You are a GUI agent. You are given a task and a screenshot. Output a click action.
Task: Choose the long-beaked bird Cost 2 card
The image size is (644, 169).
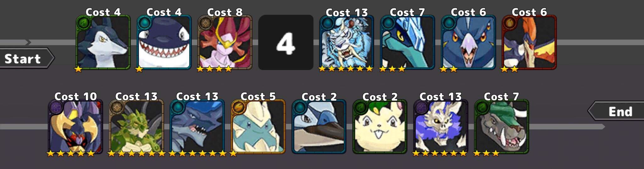pyautogui.click(x=319, y=127)
